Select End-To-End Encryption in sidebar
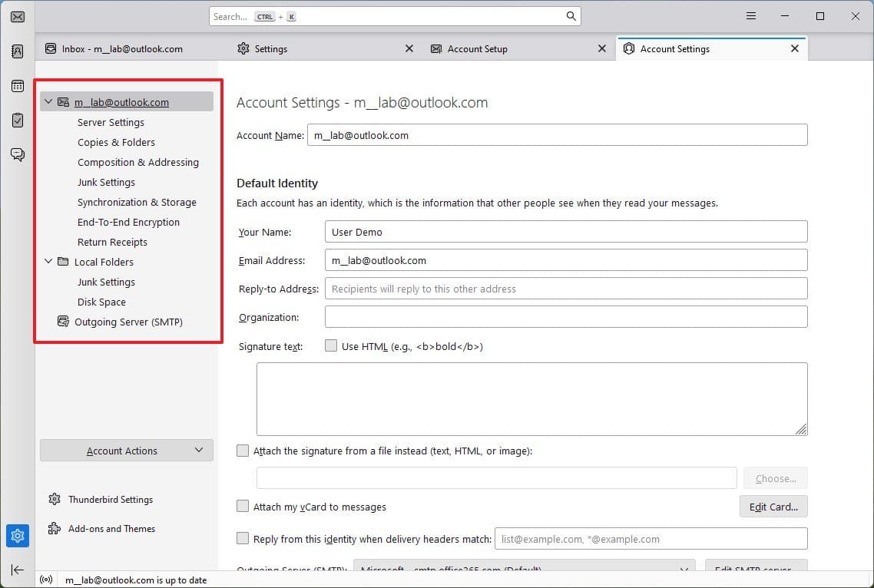 click(128, 222)
